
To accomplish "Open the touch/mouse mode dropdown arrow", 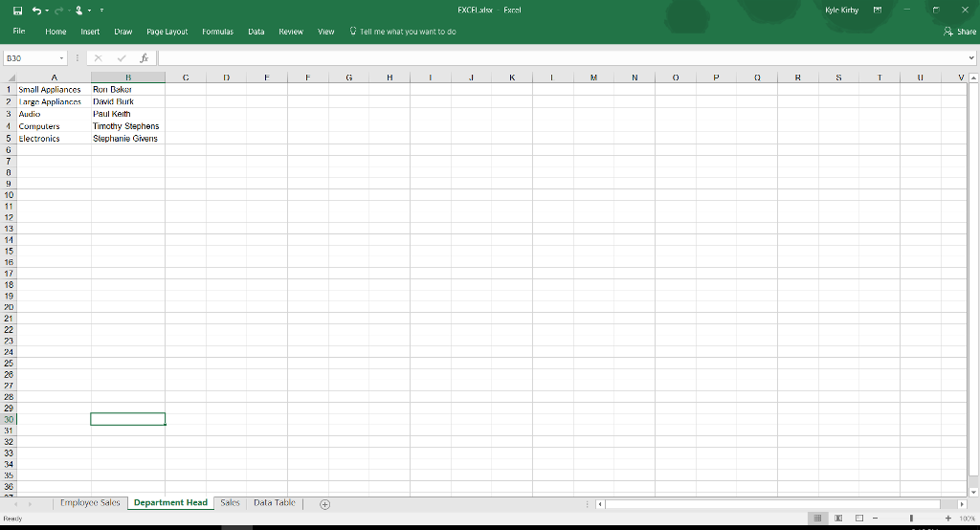I will click(x=89, y=11).
